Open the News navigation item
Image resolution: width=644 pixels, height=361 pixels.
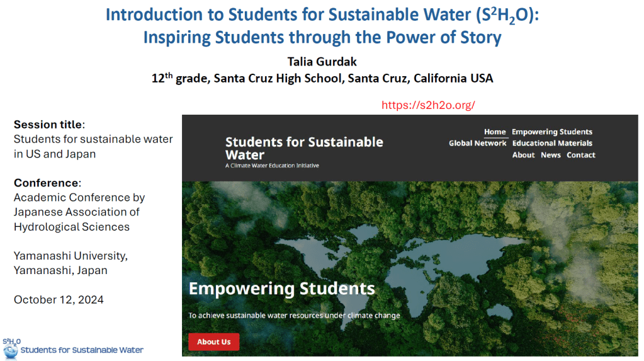coord(550,155)
